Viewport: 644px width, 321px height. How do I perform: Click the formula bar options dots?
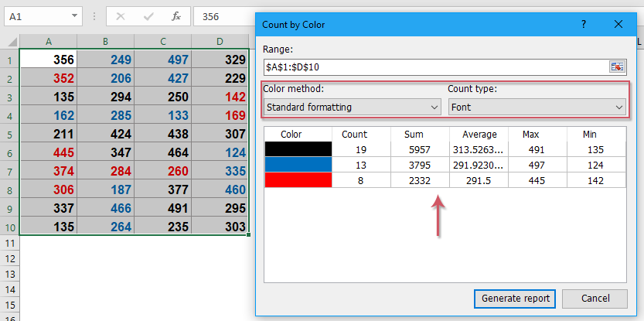pos(94,16)
